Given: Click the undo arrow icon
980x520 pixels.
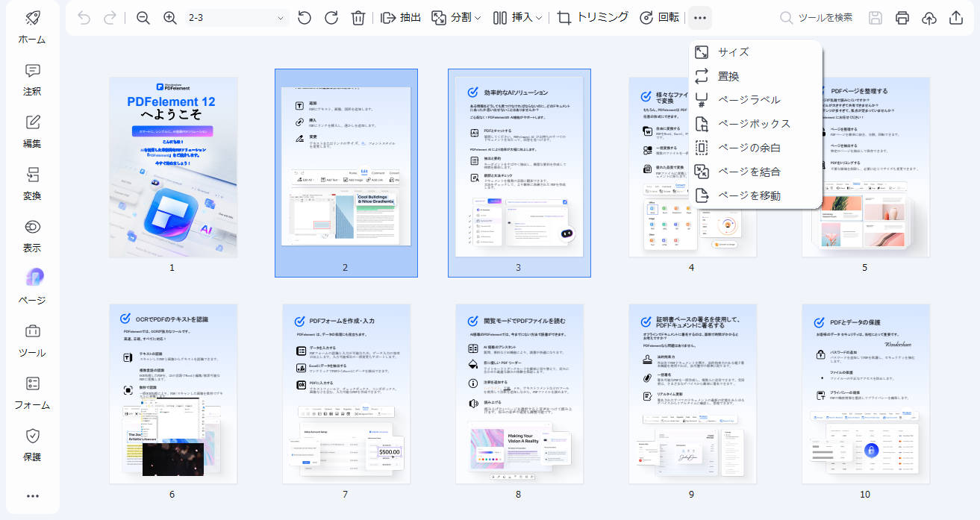Looking at the screenshot, I should [82, 16].
